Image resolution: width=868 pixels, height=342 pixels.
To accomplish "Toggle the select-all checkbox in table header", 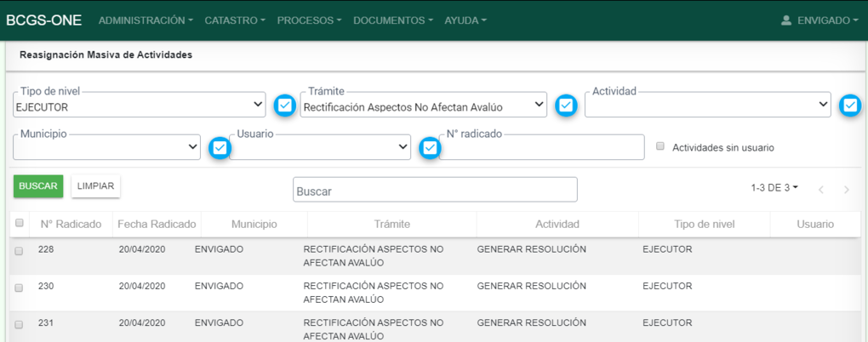I will (x=19, y=223).
